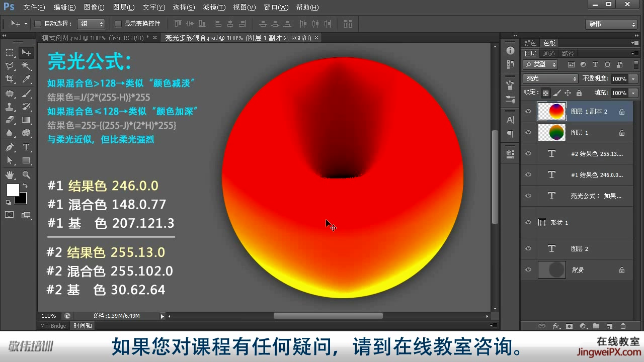
Task: Toggle visibility of the 形状 1 layer
Action: (528, 223)
